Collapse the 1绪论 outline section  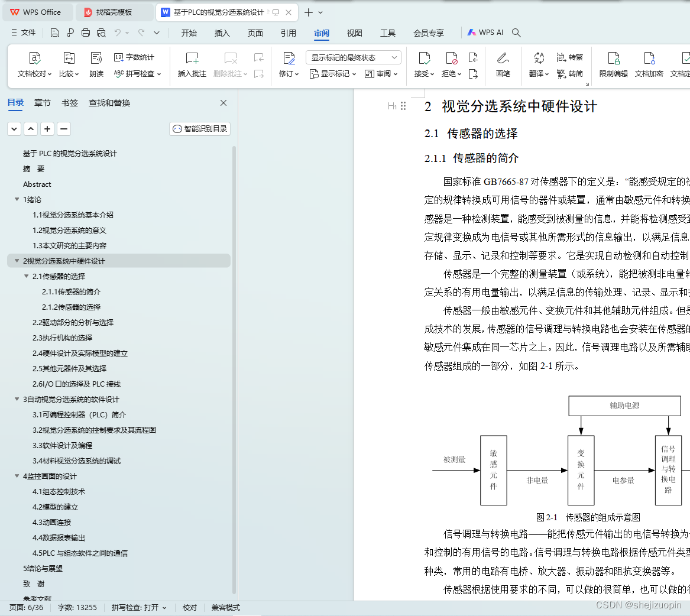click(x=17, y=199)
